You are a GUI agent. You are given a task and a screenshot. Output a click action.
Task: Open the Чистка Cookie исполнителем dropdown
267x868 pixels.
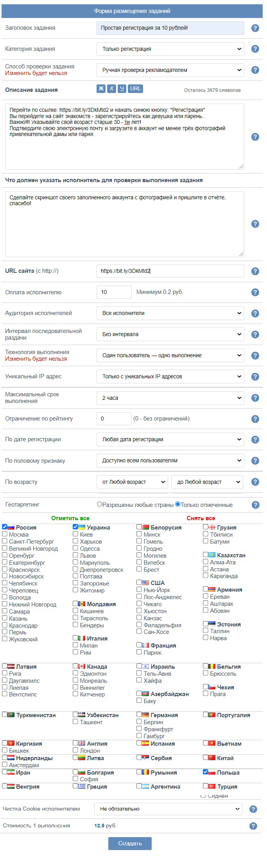pyautogui.click(x=168, y=809)
